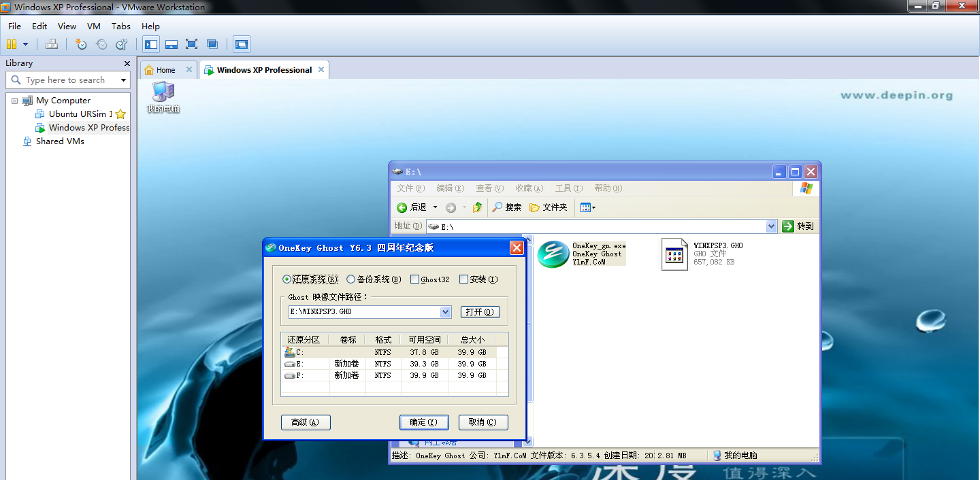Open the VM menu
The height and width of the screenshot is (480, 980).
pos(94,26)
